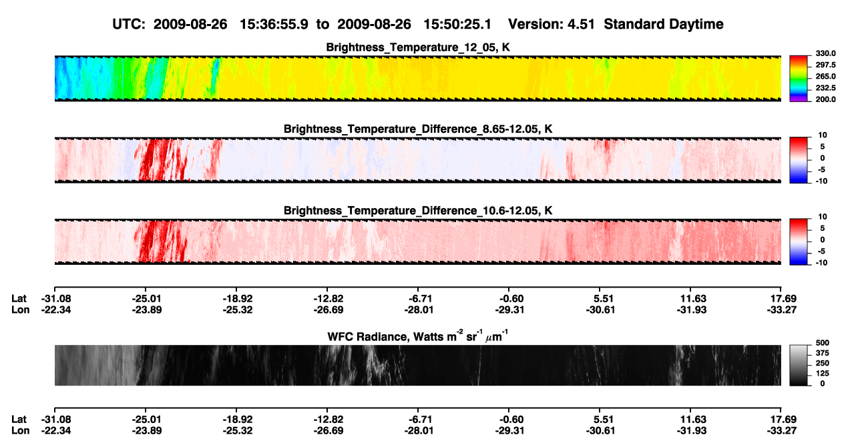
Task: Click the Version: 4.51 Standard Daytime text
Action: [x=616, y=24]
